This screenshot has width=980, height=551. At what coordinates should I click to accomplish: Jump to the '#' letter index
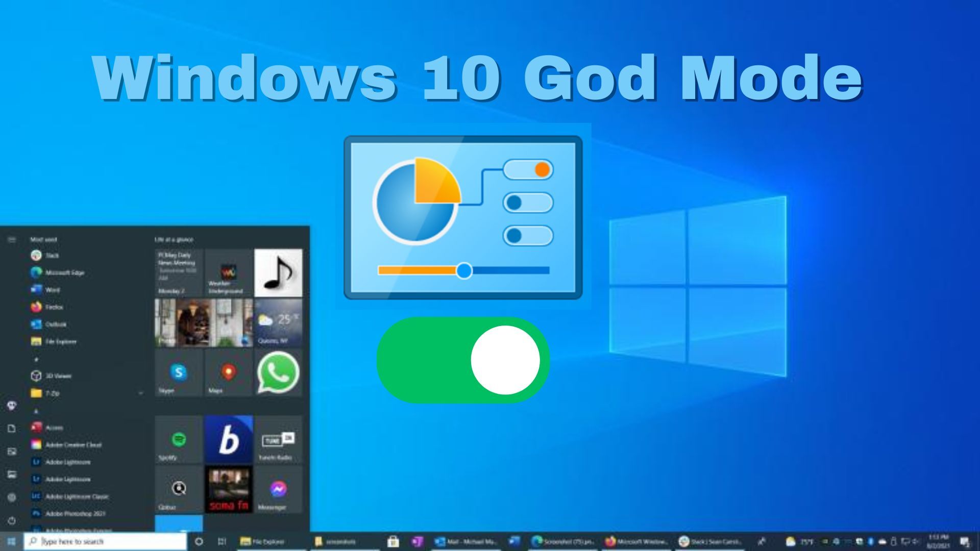(36, 359)
